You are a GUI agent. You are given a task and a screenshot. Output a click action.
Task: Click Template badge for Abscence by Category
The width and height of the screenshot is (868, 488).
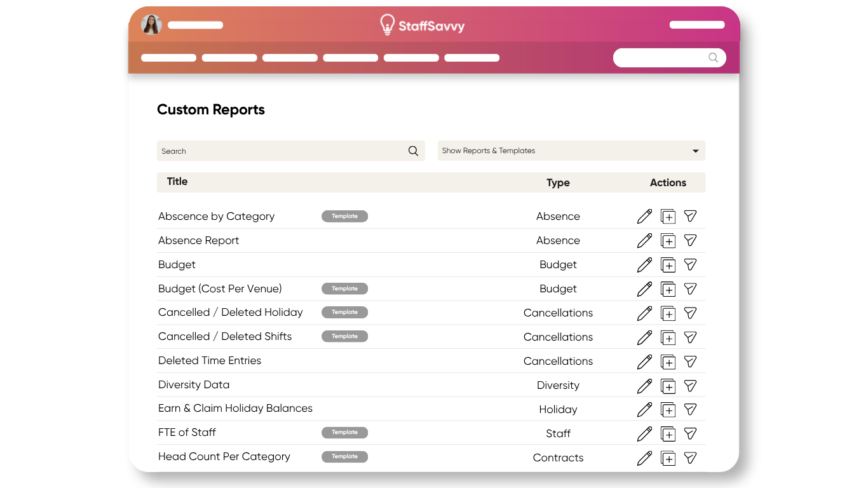pyautogui.click(x=344, y=216)
